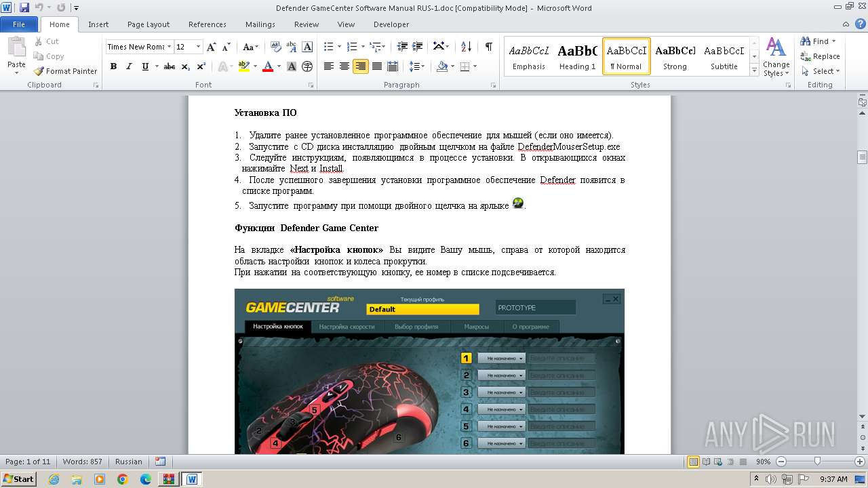The width and height of the screenshot is (868, 488).
Task: Switch to the Developer tab
Action: point(391,24)
